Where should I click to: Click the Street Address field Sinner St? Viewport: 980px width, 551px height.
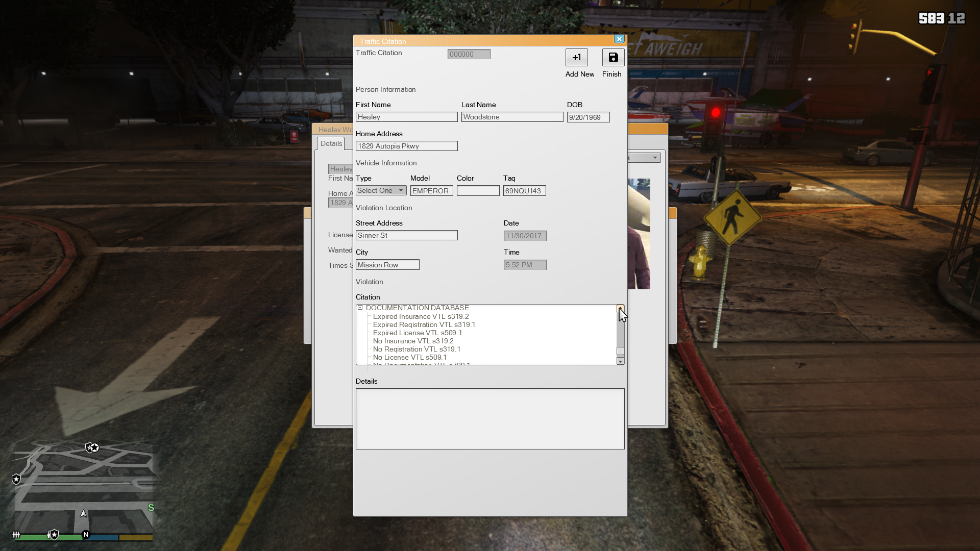406,235
